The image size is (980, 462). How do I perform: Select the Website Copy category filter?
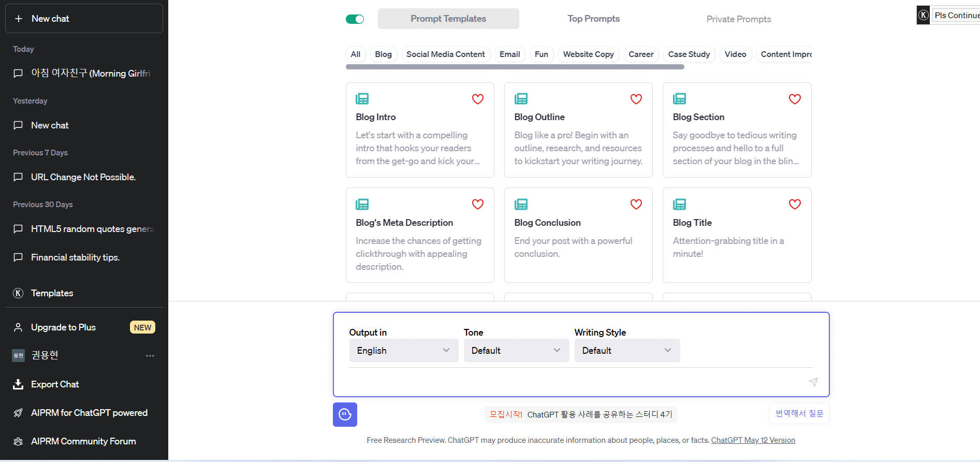pos(589,54)
